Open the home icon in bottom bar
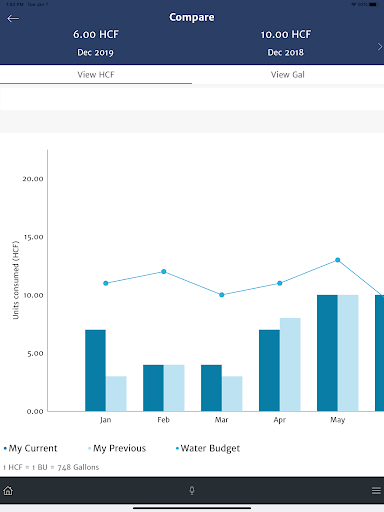The width and height of the screenshot is (384, 512). (x=8, y=490)
